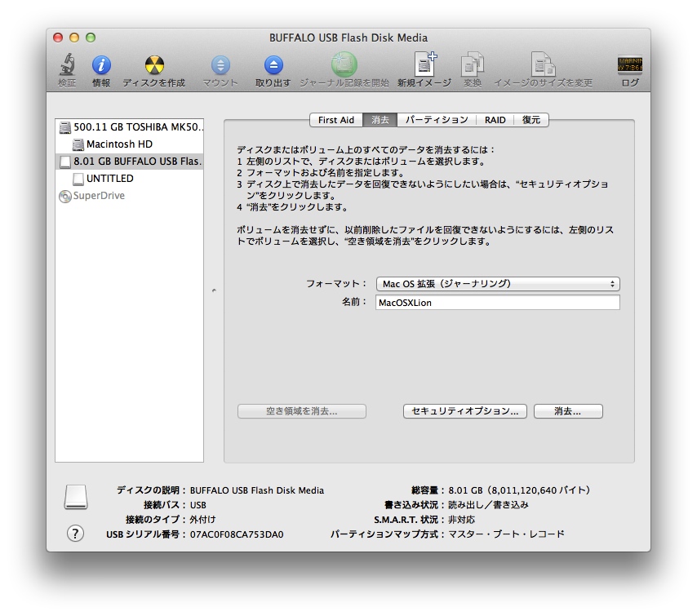Click the total capacity value 8.01 GB
The width and height of the screenshot is (697, 616).
click(x=519, y=490)
